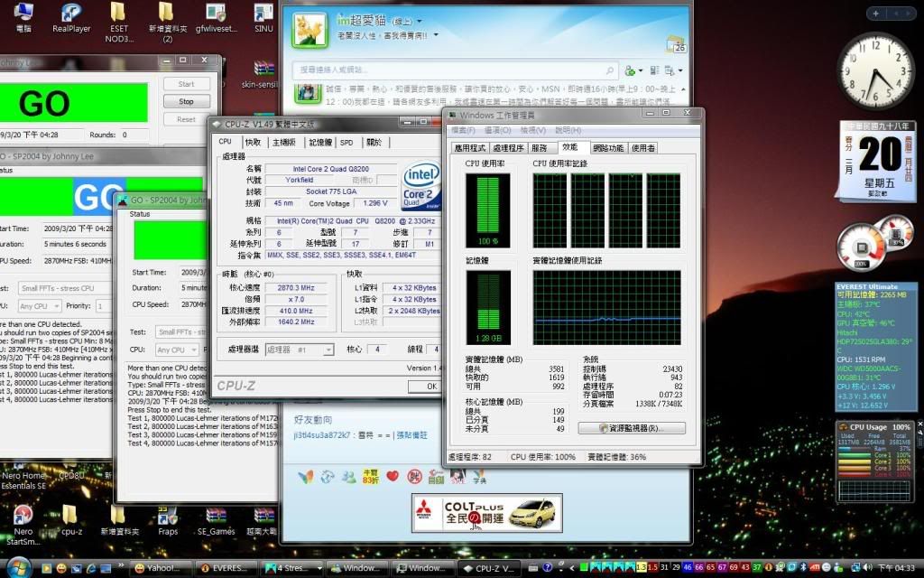924x578 pixels.
Task: Click the Bluetooth tray icon
Action: point(802,567)
